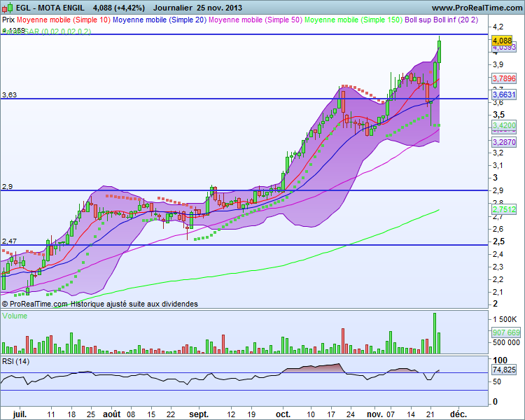Click the red 3,7896 moving average tag
Viewport: 525px width, 420px height.
pos(504,78)
